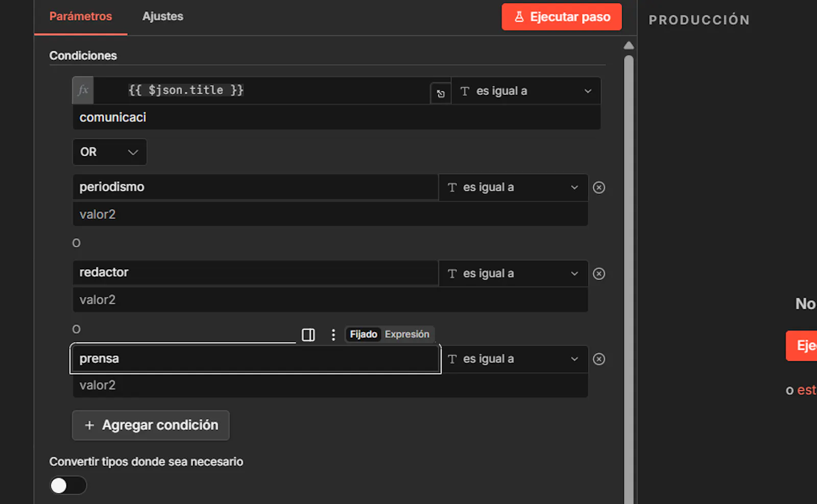Open the three-dot options menu above prensa

click(333, 335)
